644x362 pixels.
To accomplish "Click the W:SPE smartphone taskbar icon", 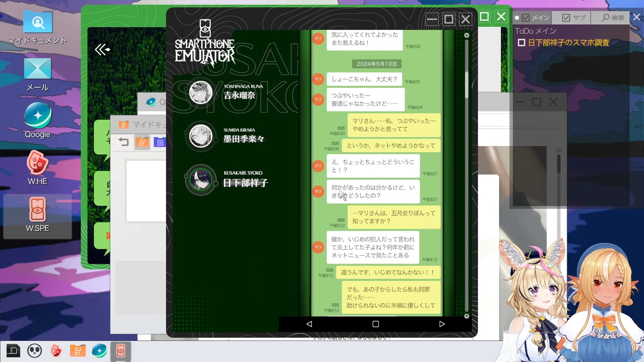I will [120, 351].
